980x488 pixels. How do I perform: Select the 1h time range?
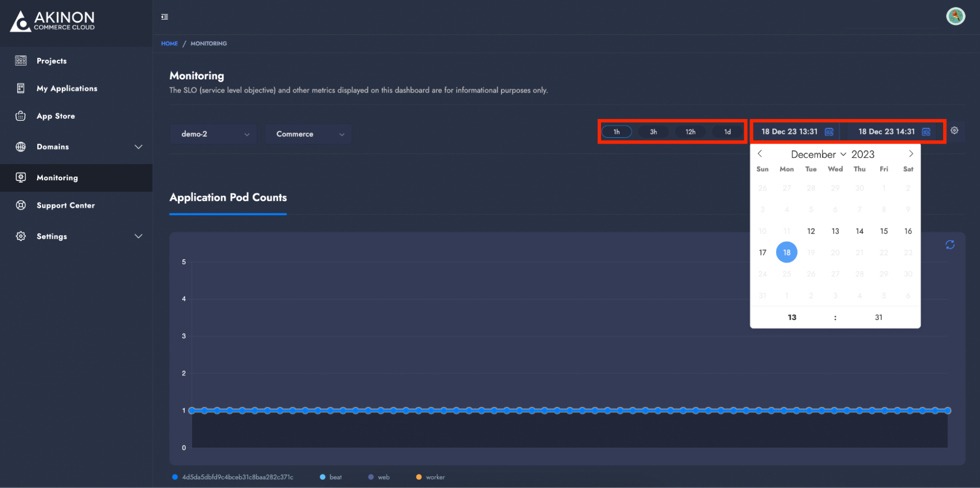(616, 132)
